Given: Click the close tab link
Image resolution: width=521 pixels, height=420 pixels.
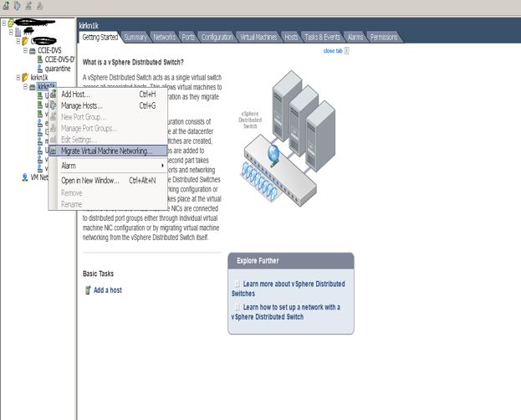Looking at the screenshot, I should [x=333, y=51].
